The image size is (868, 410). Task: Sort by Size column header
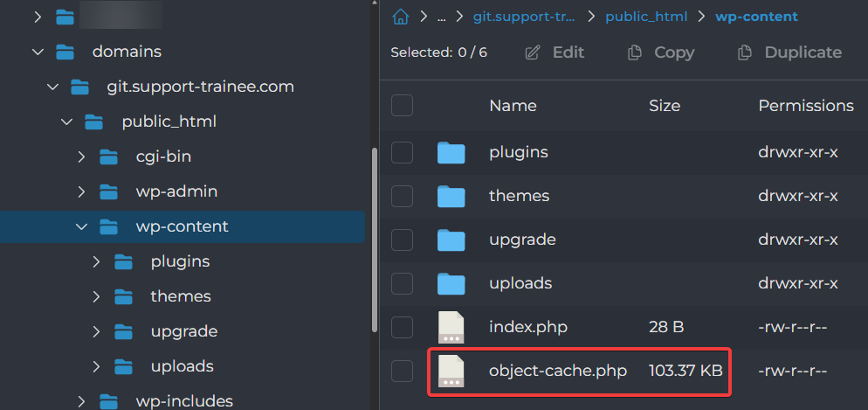(665, 105)
